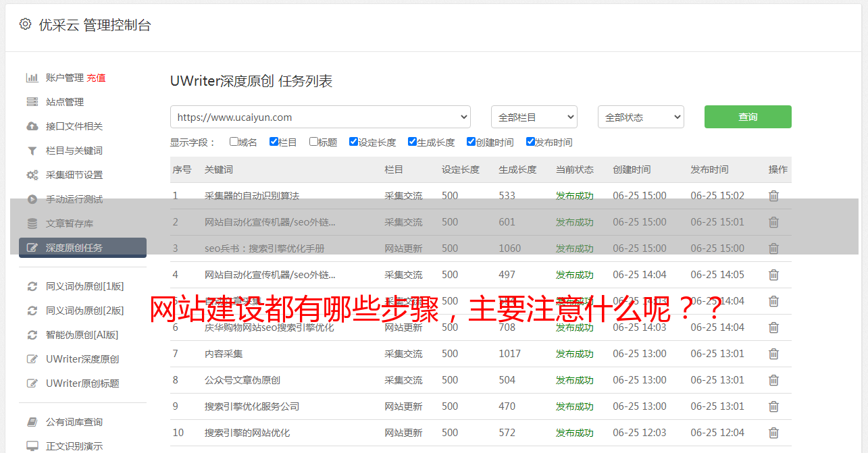Click the bar chart icon for 账户管理
This screenshot has width=868, height=453.
pyautogui.click(x=32, y=78)
